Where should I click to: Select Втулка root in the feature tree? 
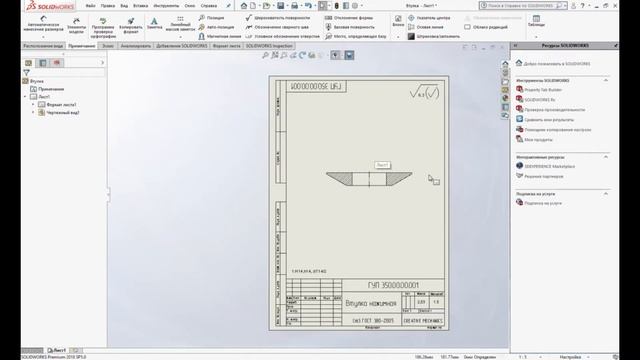33,81
